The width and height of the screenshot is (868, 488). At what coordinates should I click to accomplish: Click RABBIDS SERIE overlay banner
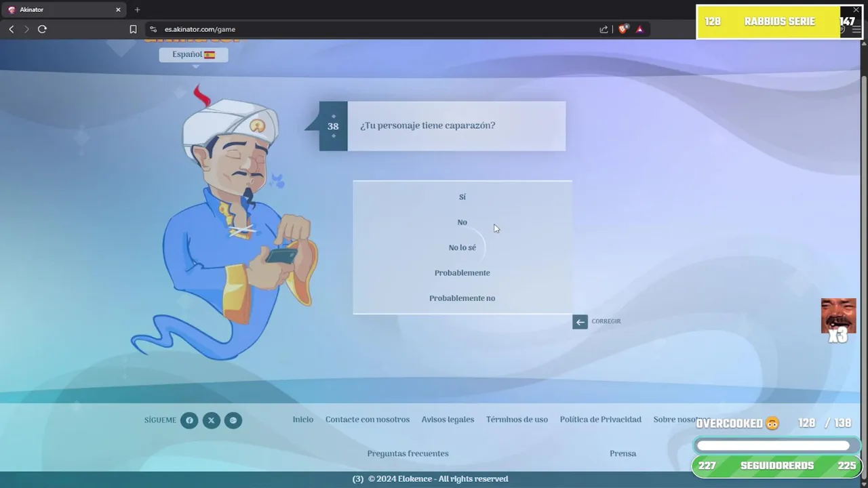pyautogui.click(x=780, y=22)
